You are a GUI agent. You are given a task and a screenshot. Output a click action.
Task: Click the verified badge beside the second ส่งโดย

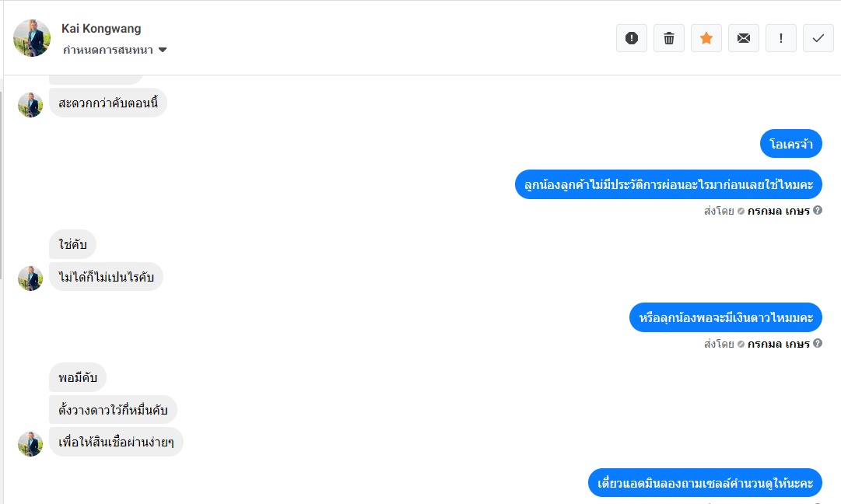click(x=741, y=345)
